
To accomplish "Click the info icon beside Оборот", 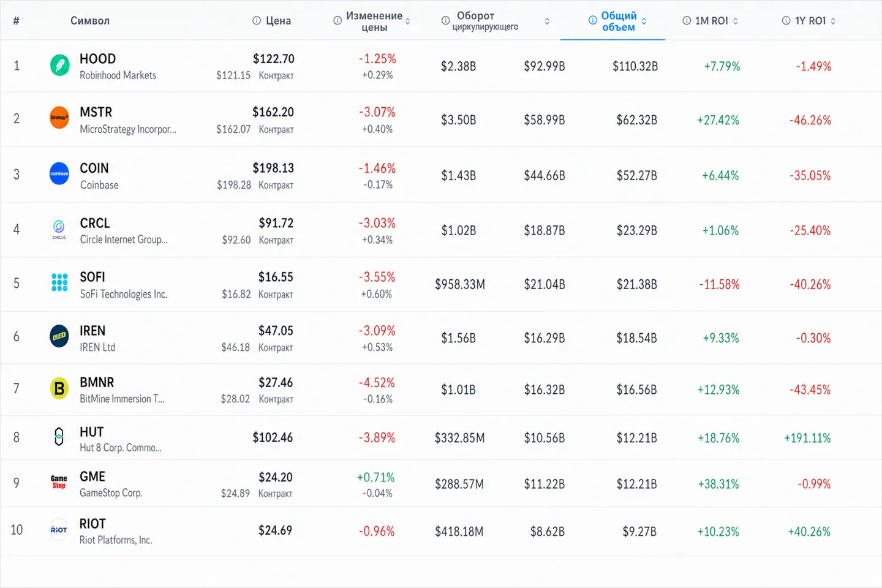I will 446,21.
